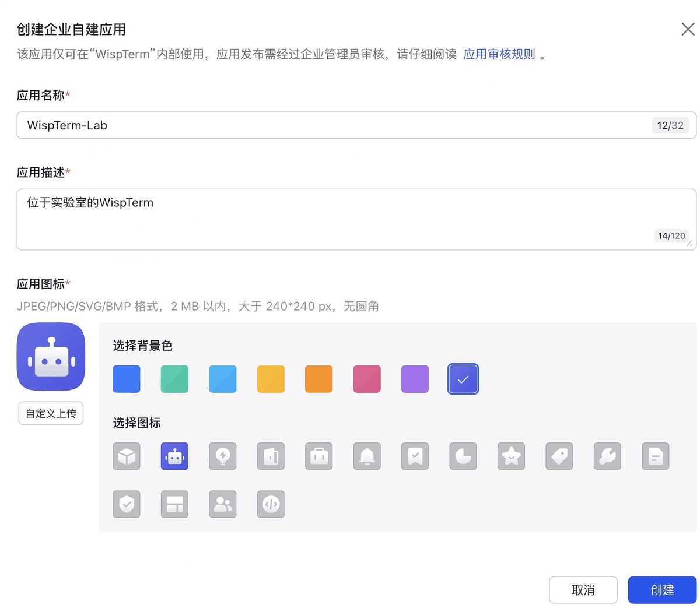
Task: Pick the pink background color
Action: [x=367, y=379]
